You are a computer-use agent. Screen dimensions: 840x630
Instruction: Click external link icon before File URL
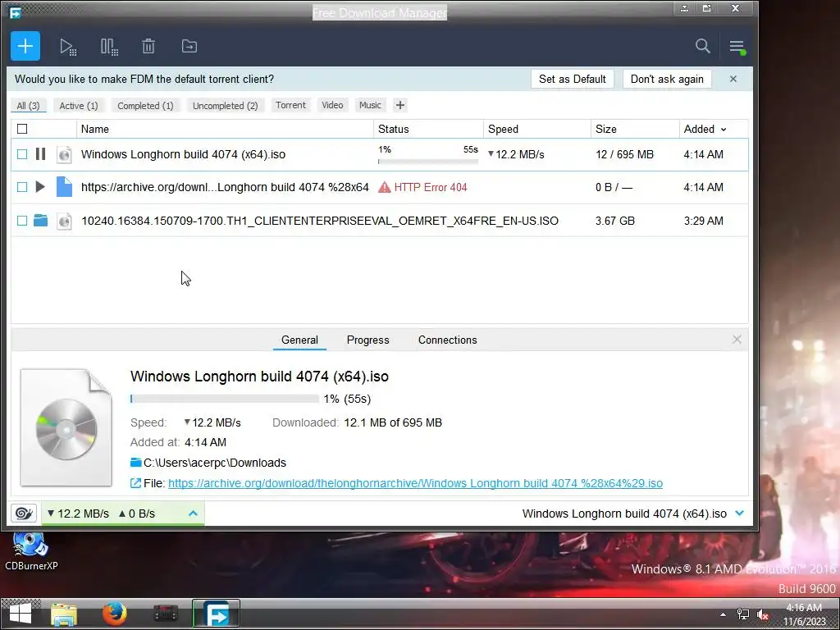135,483
